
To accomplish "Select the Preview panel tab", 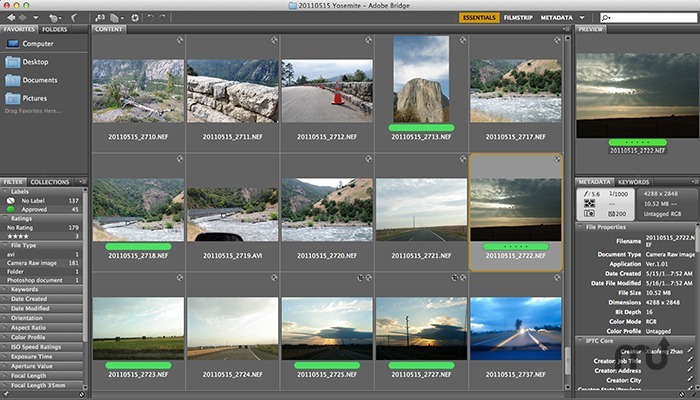I will (x=591, y=29).
